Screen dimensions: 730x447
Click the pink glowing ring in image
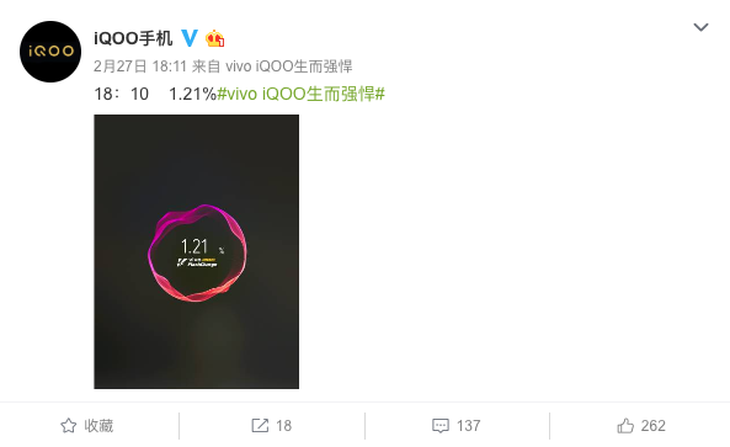point(197,253)
